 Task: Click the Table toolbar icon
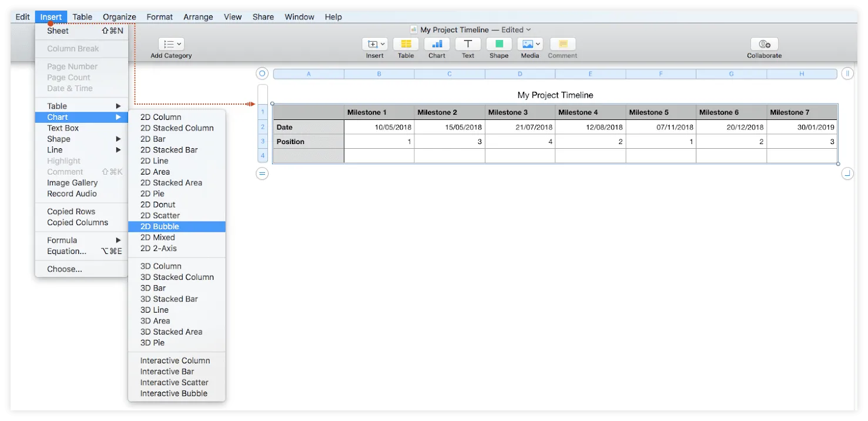point(405,44)
